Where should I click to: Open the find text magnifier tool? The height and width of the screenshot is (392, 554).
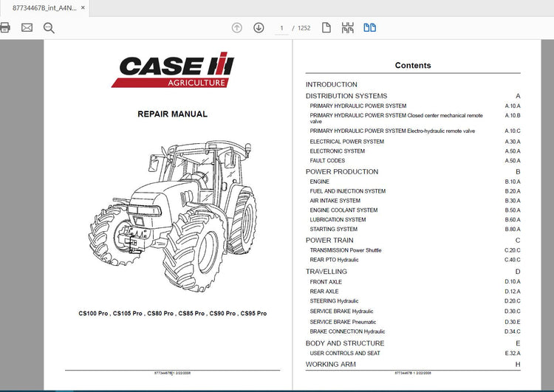(x=49, y=28)
